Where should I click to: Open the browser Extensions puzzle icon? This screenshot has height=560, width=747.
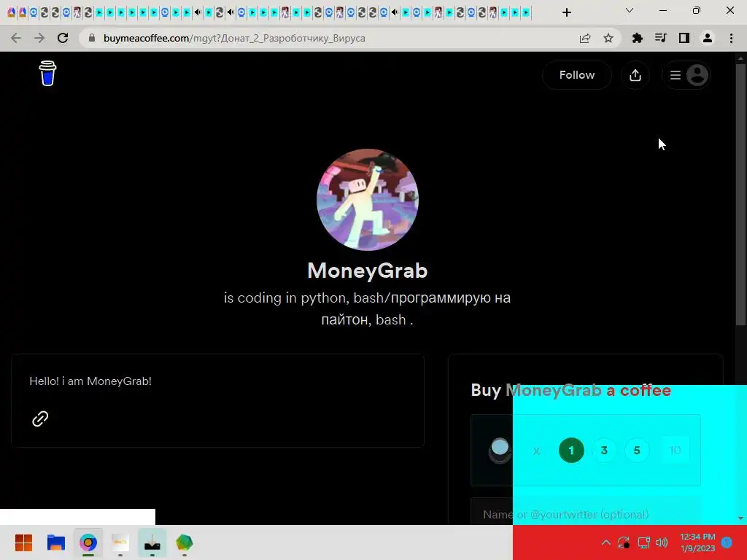point(637,38)
